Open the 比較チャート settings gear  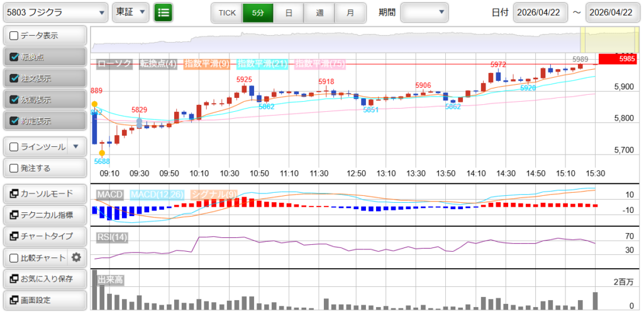point(77,257)
